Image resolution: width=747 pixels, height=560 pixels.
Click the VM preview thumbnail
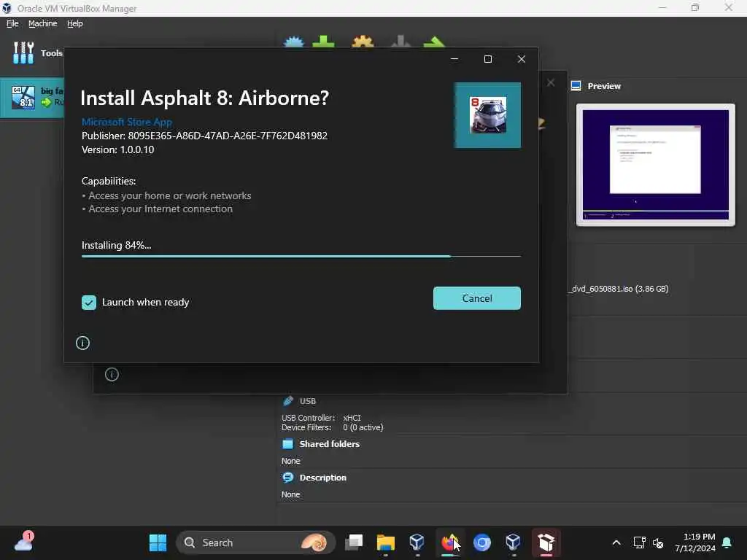point(656,165)
